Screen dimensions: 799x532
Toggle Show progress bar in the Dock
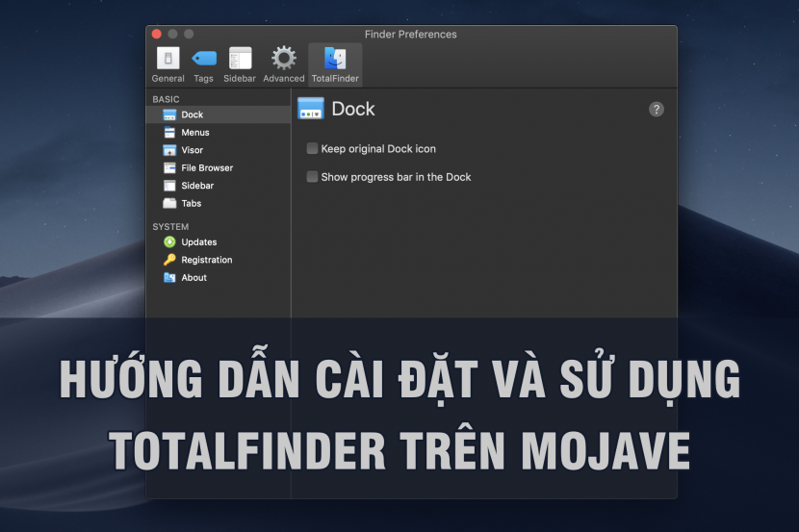(312, 177)
